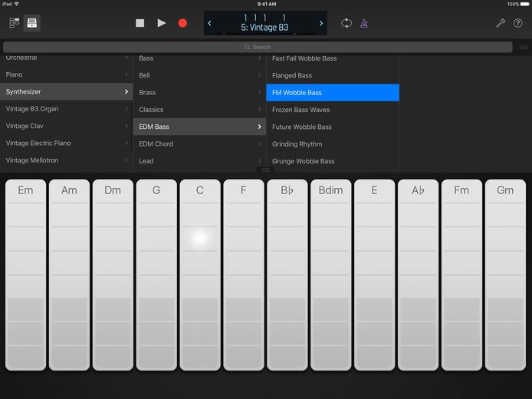Screen dimensions: 532x399
Task: Open the Brass subcategory
Action: coord(199,92)
